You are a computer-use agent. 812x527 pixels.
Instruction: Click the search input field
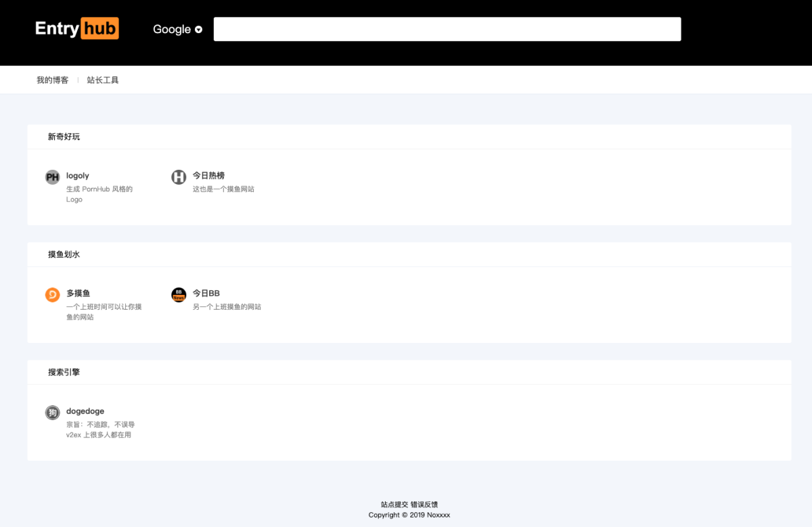[447, 29]
